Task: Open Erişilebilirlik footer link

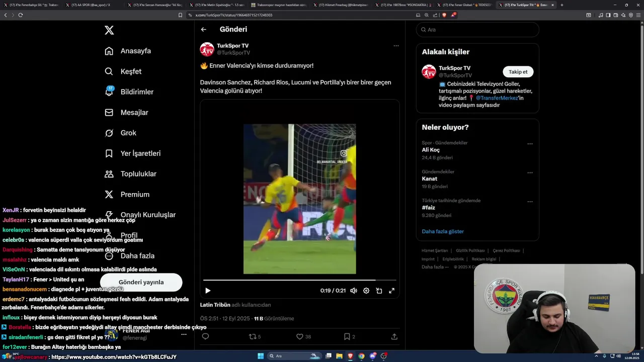Action: click(x=453, y=259)
